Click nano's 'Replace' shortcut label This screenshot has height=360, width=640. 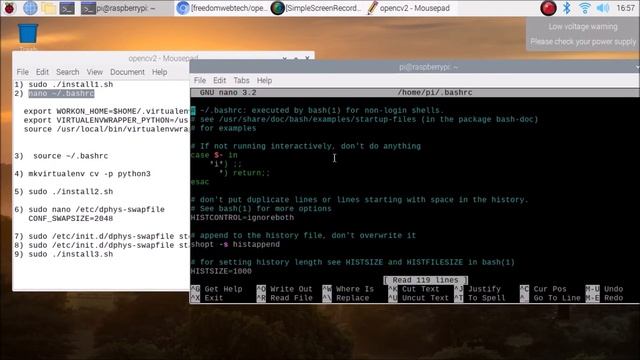click(352, 298)
